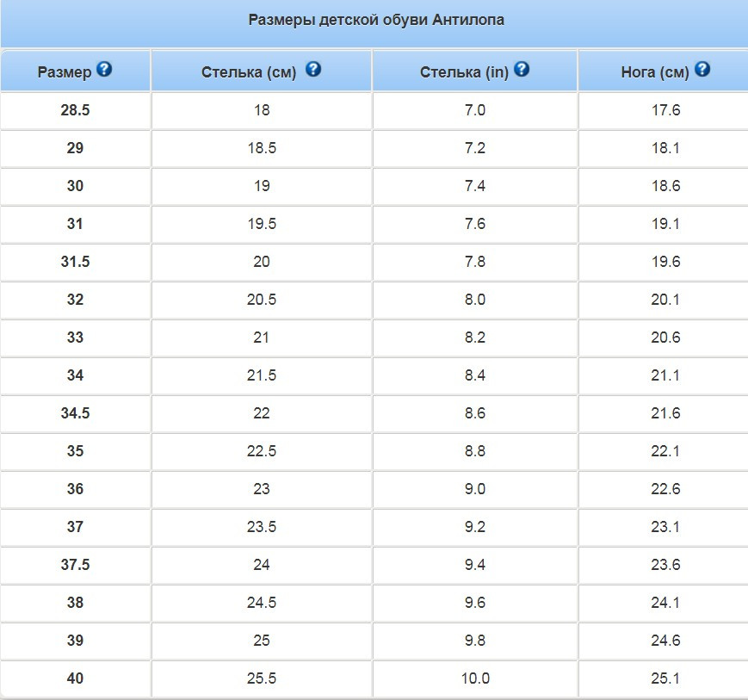The height and width of the screenshot is (700, 748).
Task: Select the Стелька (см) column header text
Action: (249, 72)
